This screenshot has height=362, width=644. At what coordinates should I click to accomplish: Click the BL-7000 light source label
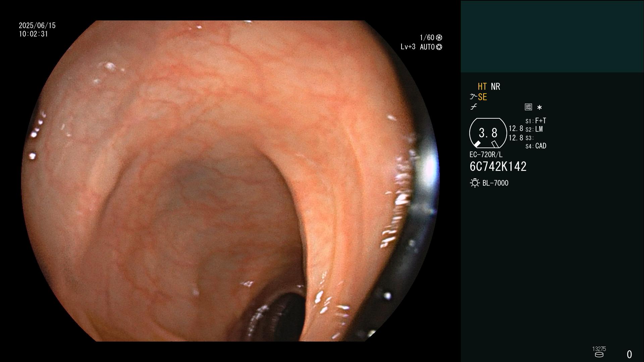pyautogui.click(x=495, y=183)
